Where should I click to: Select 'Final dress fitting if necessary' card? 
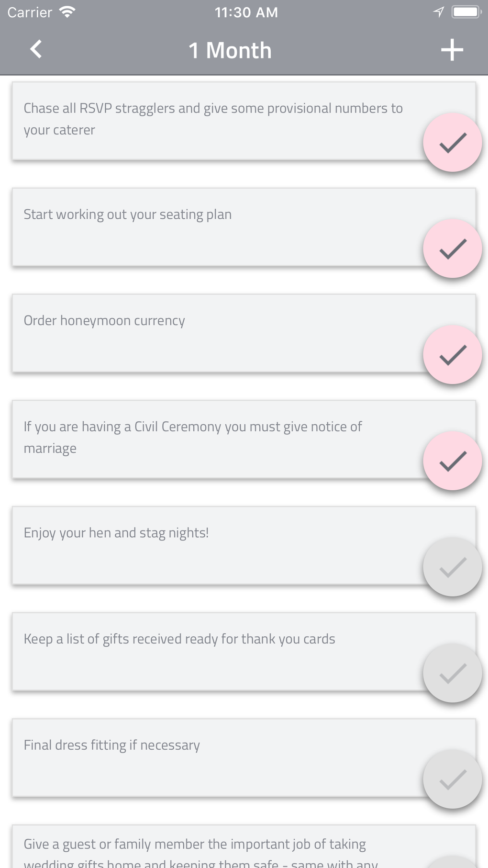click(215, 757)
